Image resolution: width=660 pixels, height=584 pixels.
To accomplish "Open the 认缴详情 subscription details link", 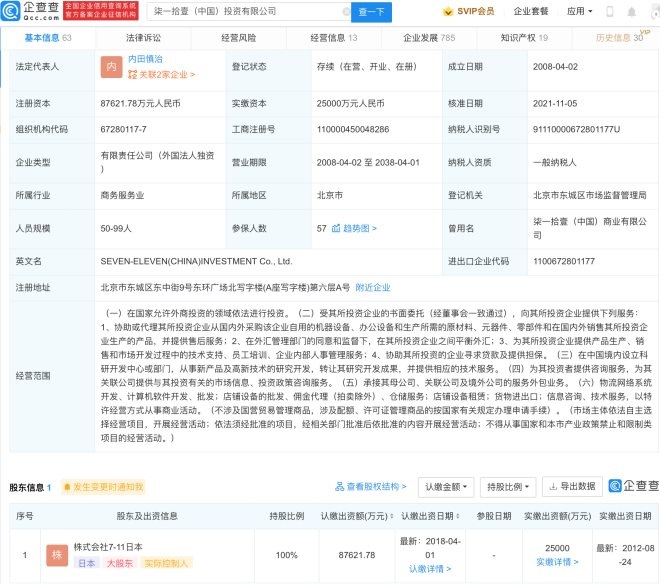I will click(428, 569).
